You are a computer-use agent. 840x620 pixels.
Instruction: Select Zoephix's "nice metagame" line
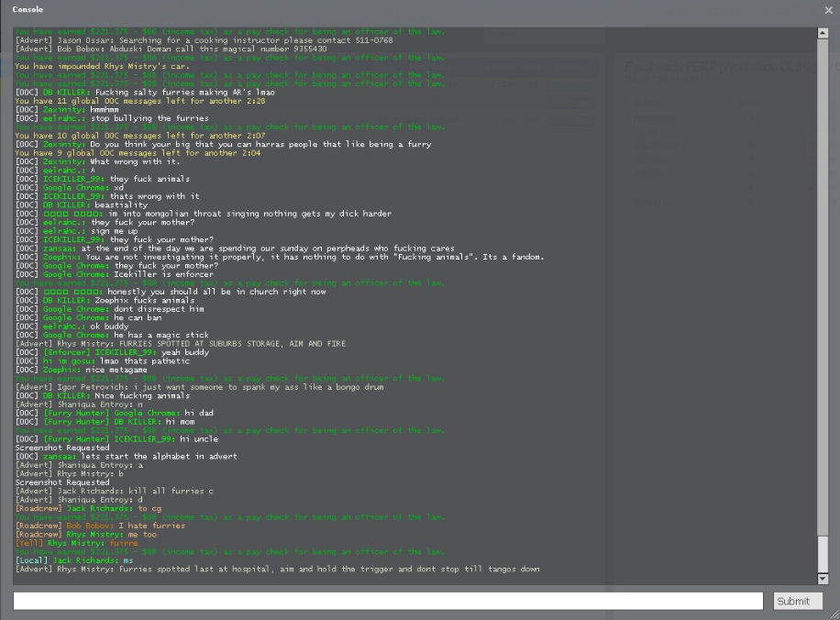click(81, 370)
